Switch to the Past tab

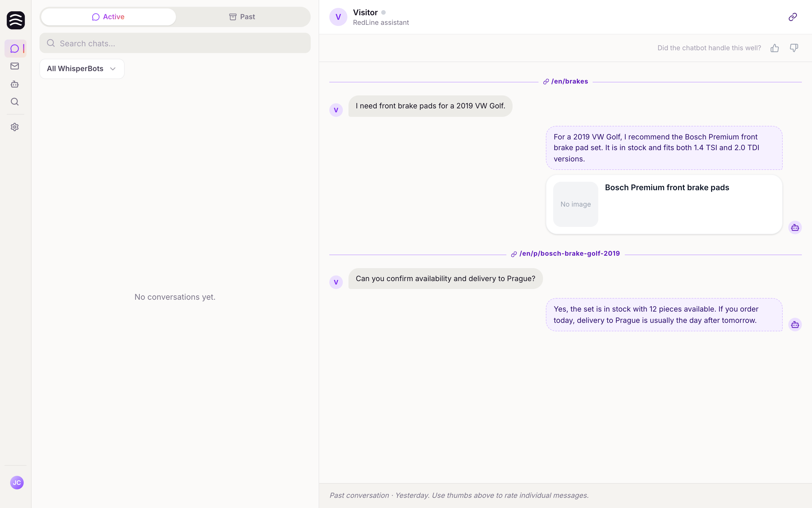click(x=242, y=17)
